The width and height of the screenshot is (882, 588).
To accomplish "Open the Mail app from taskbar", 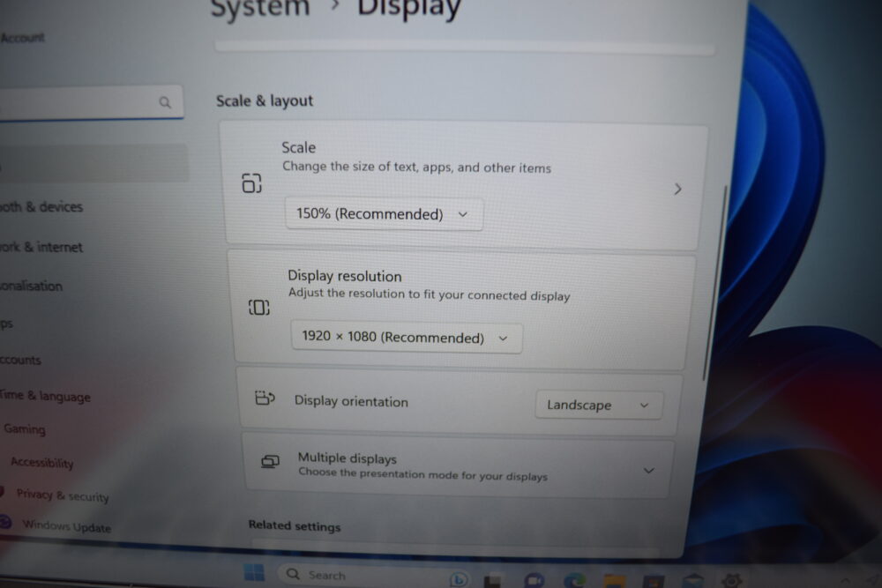I will [x=693, y=581].
